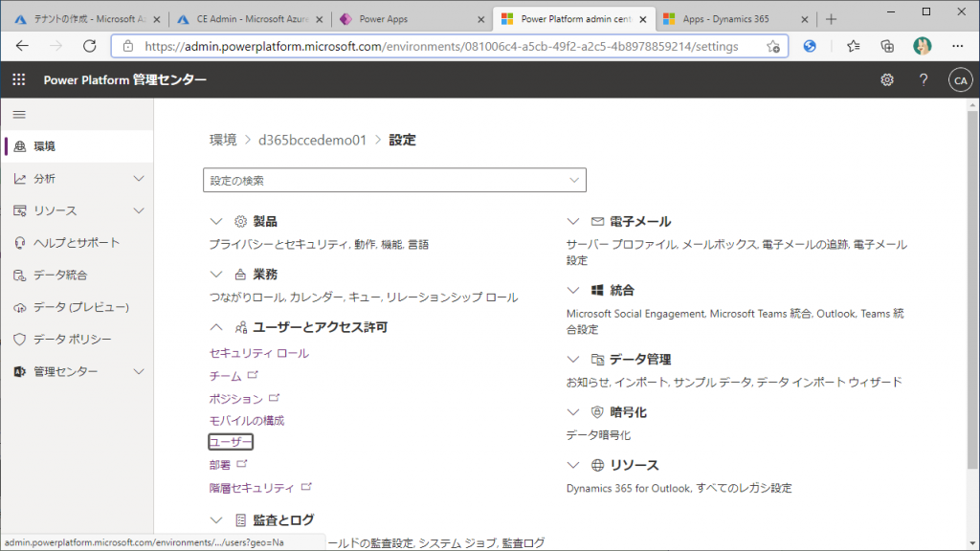Expand 分析 in the sidebar
The image size is (980, 551).
(139, 178)
